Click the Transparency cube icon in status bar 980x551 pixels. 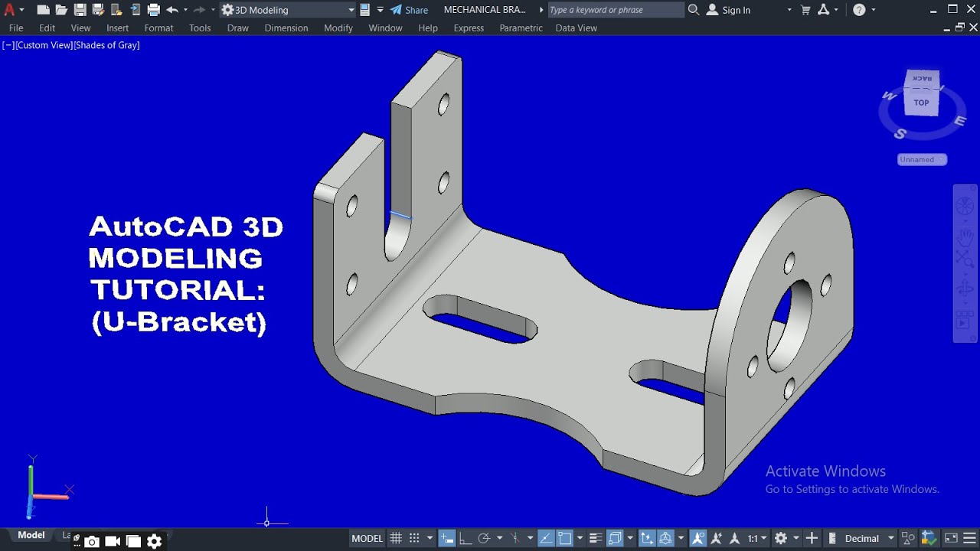click(615, 538)
